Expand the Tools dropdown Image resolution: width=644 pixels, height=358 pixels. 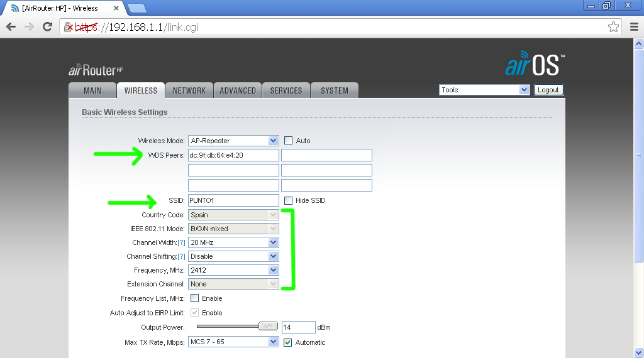(x=484, y=90)
